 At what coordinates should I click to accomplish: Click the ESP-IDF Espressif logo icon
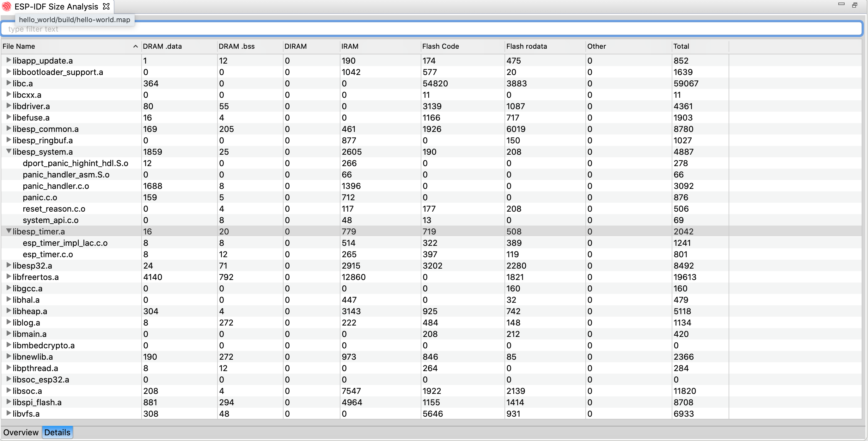click(6, 6)
